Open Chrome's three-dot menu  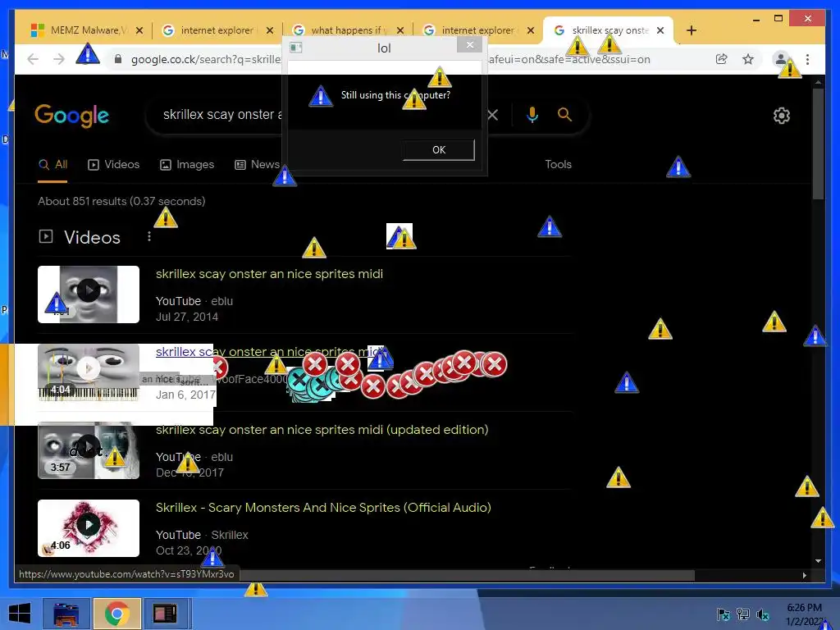(807, 59)
